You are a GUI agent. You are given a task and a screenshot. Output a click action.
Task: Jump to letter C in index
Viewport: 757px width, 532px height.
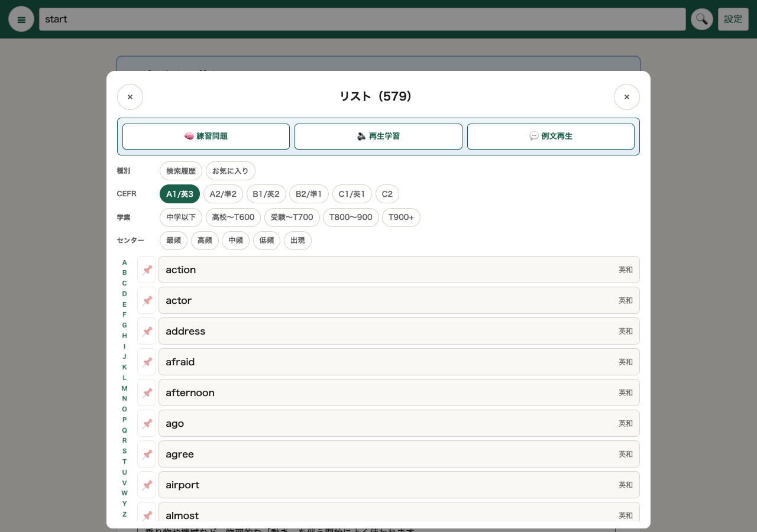click(124, 283)
